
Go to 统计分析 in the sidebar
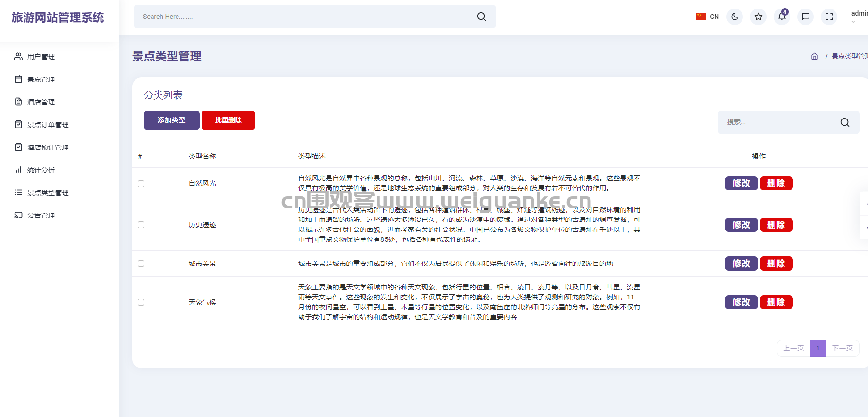click(x=41, y=170)
